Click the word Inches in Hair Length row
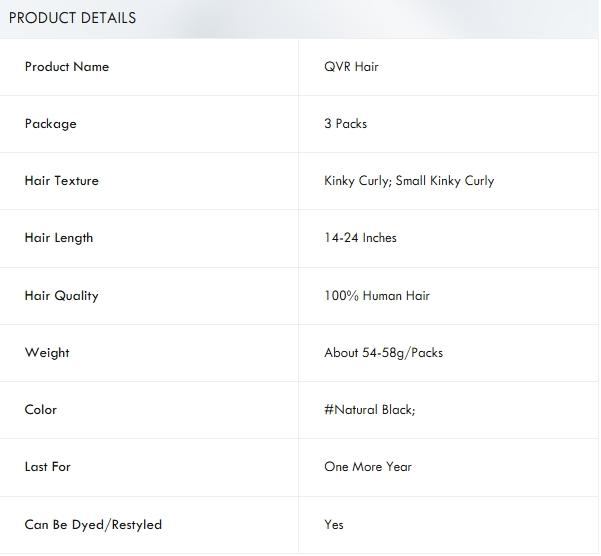Screen dimensions: 601x556 [380, 238]
